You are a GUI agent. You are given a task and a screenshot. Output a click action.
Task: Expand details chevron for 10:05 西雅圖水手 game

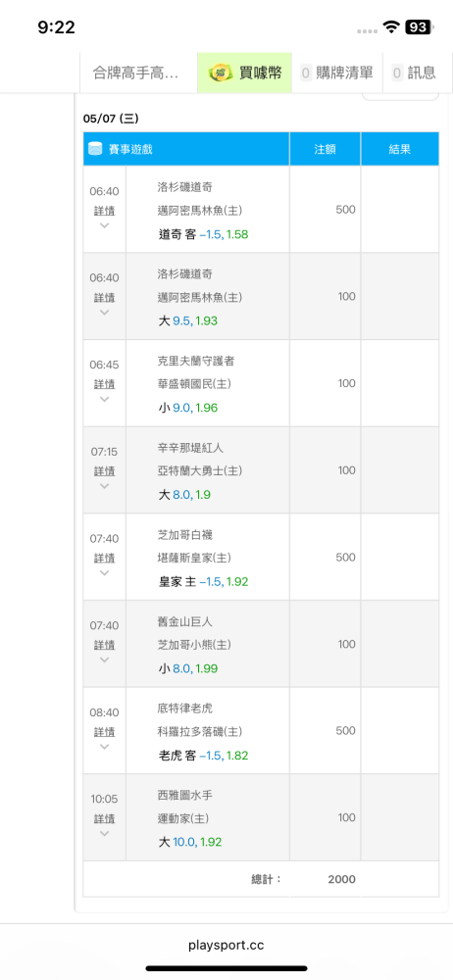(105, 833)
